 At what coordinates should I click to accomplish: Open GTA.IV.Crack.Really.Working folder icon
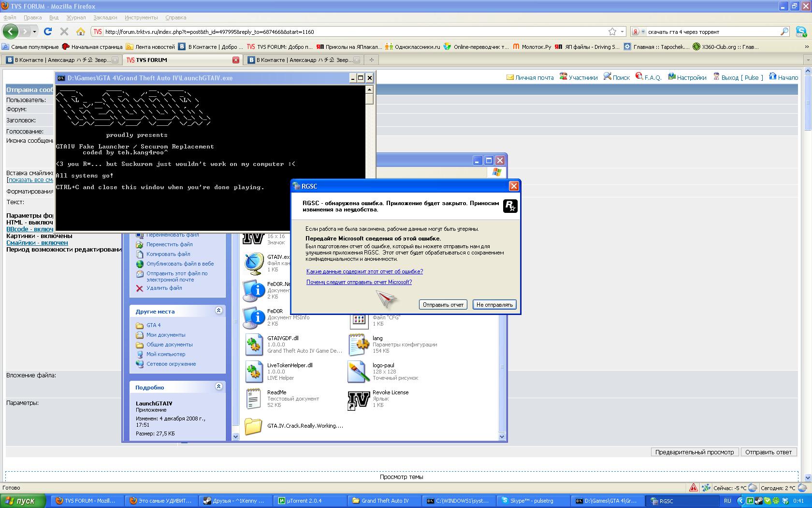click(253, 426)
